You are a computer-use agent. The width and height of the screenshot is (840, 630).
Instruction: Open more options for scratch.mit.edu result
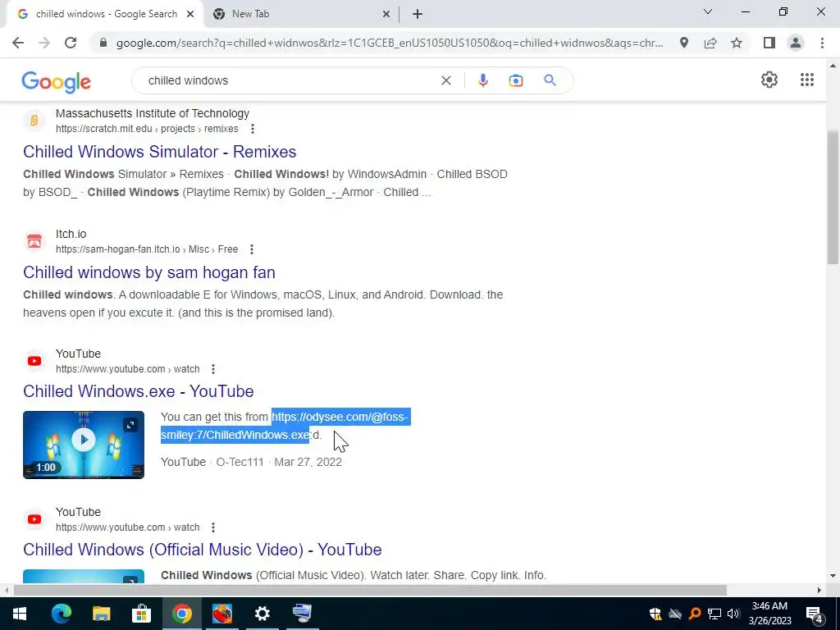(253, 129)
